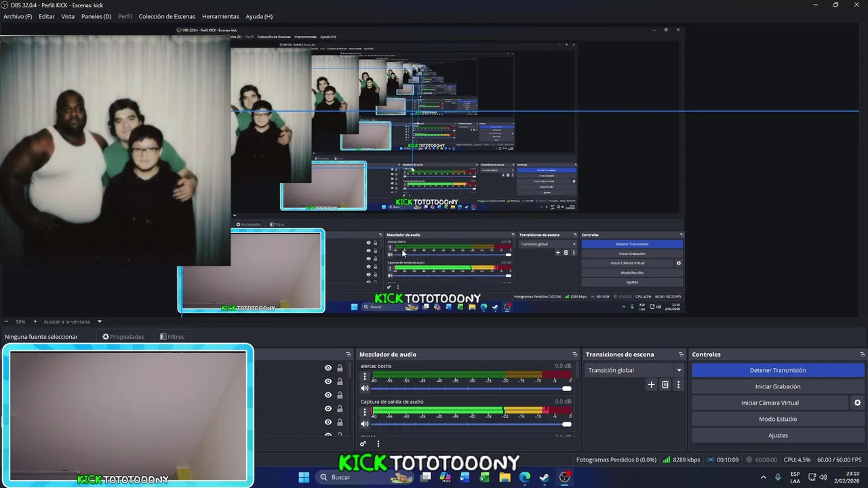Open the three-dot menu for alertas botrix
The width and height of the screenshot is (868, 488).
point(365,376)
